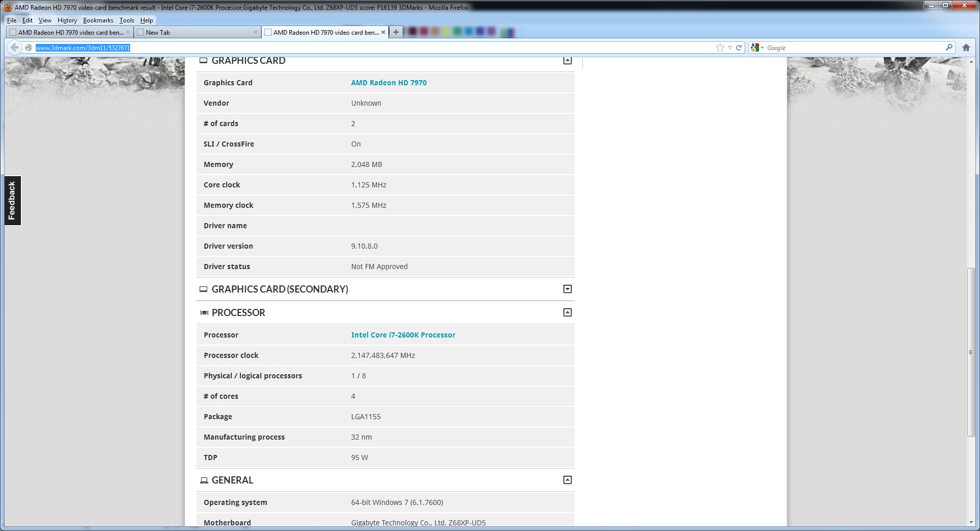The image size is (980, 531).
Task: Click the browser Back arrow button
Action: pos(14,47)
